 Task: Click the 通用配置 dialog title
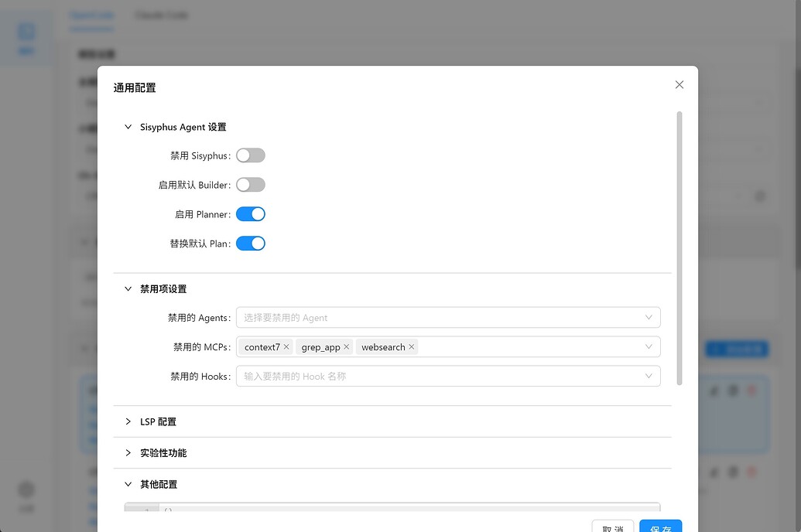[x=135, y=88]
